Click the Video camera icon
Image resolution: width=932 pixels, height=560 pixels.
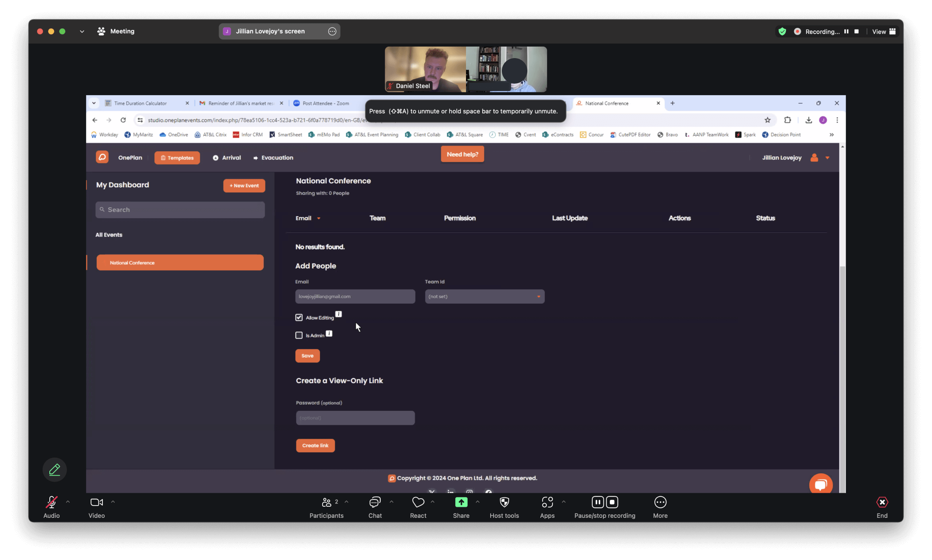pyautogui.click(x=96, y=502)
